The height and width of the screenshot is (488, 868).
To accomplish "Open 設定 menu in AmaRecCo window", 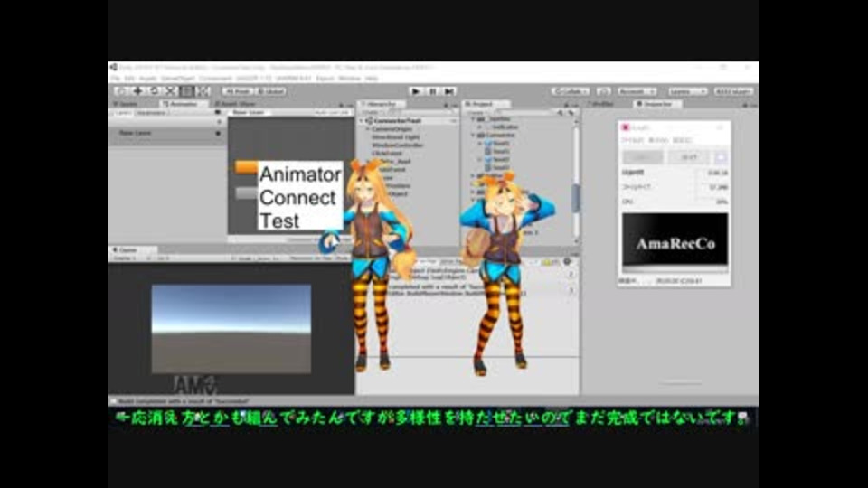I will click(682, 141).
